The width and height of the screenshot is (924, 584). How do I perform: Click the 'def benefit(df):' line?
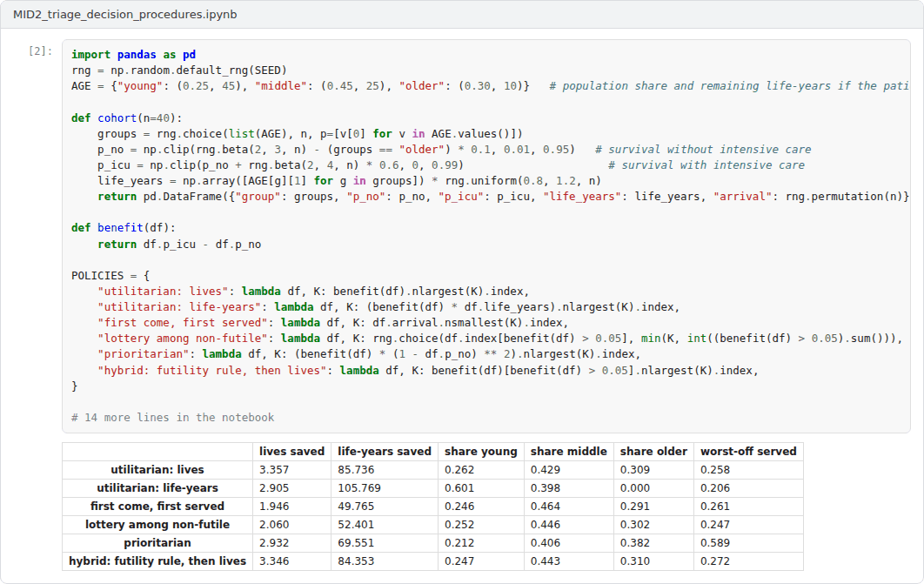[x=124, y=227]
